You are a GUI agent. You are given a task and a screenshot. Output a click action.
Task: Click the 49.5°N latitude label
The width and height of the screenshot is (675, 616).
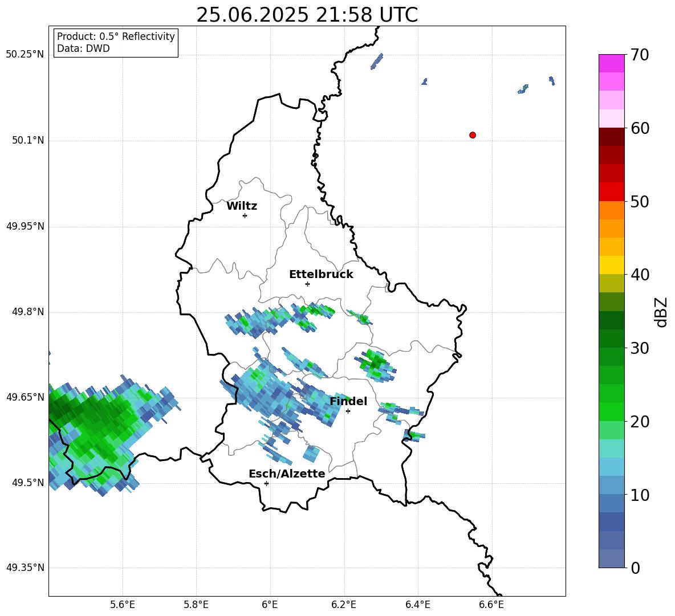click(28, 483)
